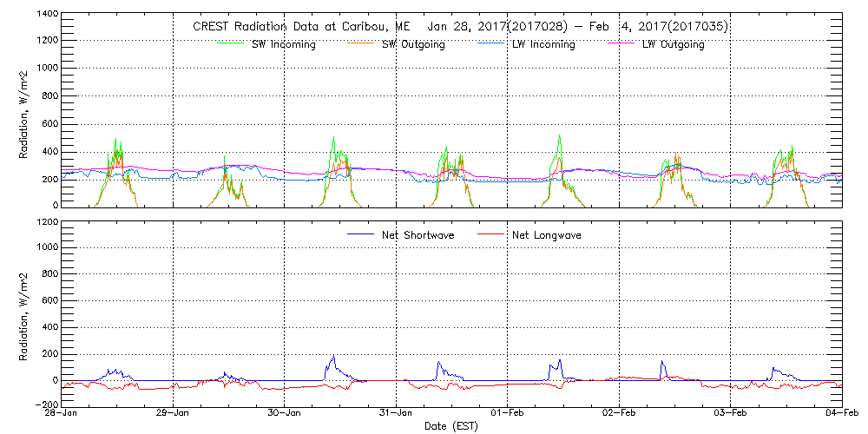The height and width of the screenshot is (434, 868).
Task: Select the 02-Feb date tick label
Action: pyautogui.click(x=619, y=413)
